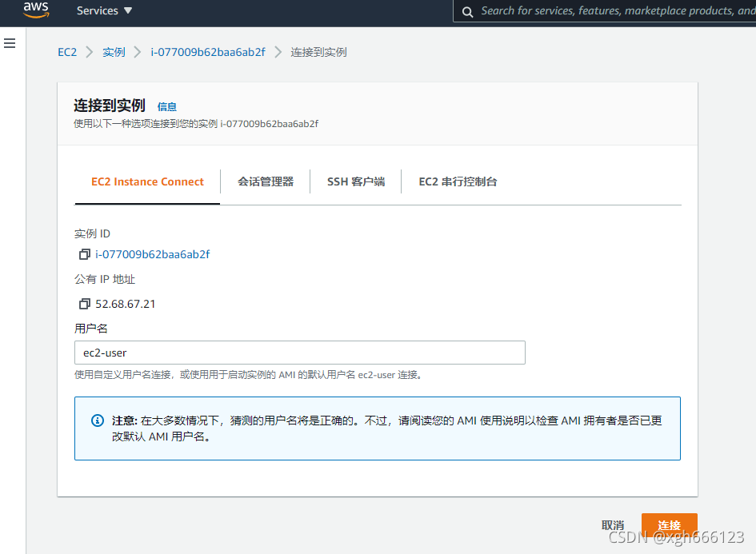
Task: Open breadcrumb instance i-077009b62baa6ab2f link
Action: pyautogui.click(x=208, y=52)
